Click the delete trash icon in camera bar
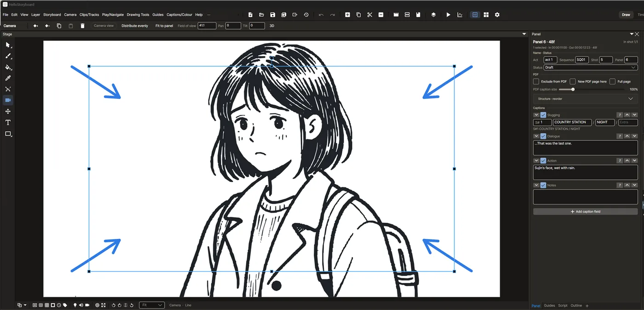Viewport: 644px width, 310px height. click(82, 26)
